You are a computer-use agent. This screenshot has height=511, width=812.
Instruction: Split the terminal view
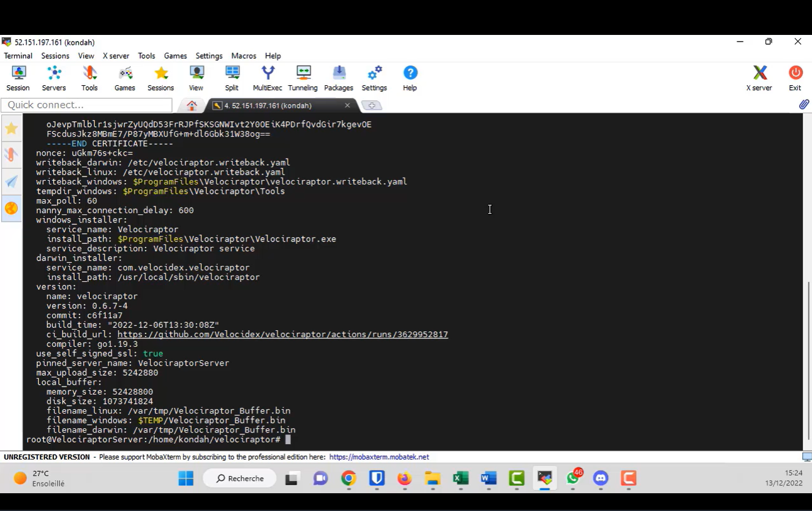(x=231, y=78)
